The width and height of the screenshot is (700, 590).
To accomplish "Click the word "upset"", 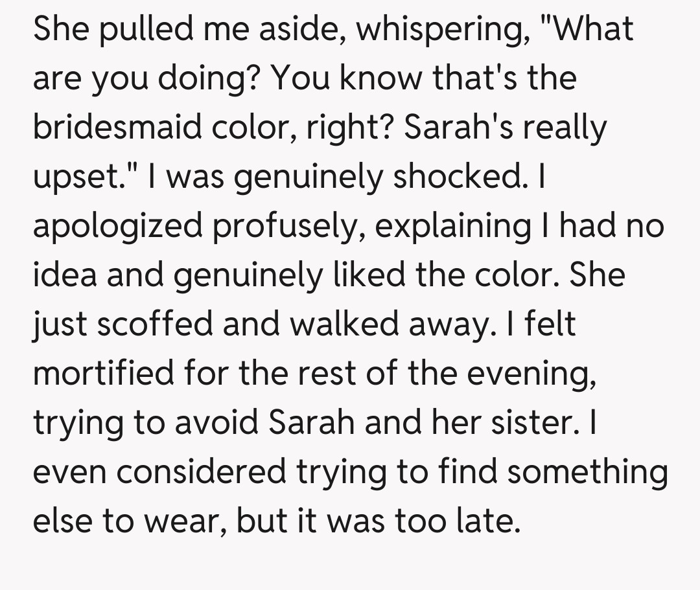I will pyautogui.click(x=71, y=177).
